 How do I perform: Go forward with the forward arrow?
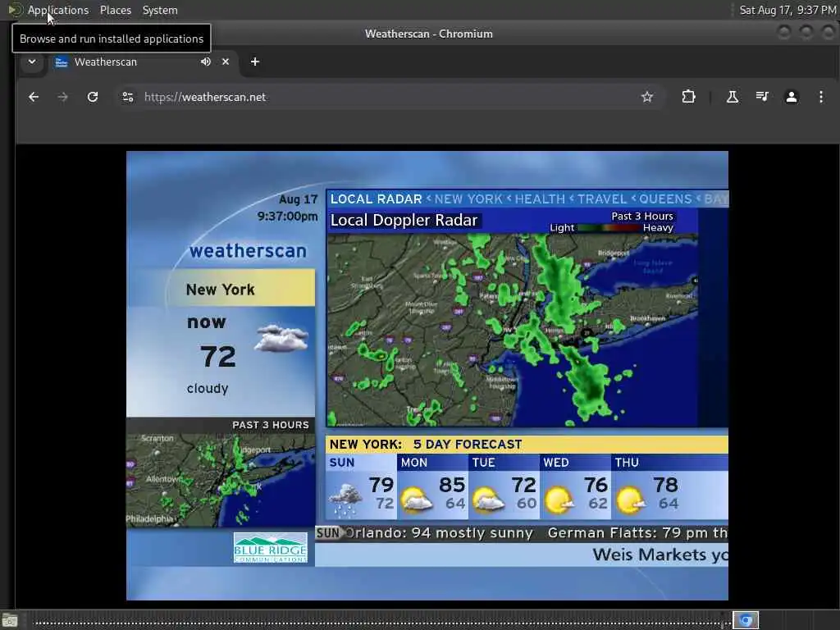tap(62, 97)
